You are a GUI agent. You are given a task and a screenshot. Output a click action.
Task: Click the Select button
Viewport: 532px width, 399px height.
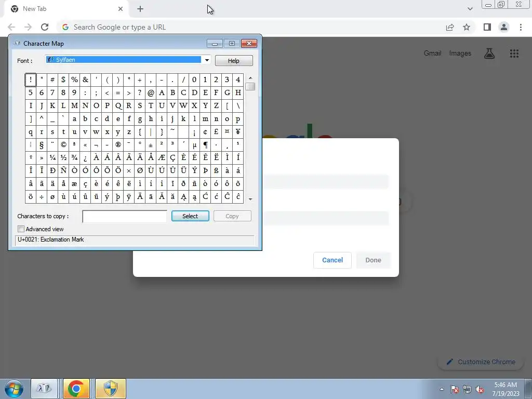point(190,216)
